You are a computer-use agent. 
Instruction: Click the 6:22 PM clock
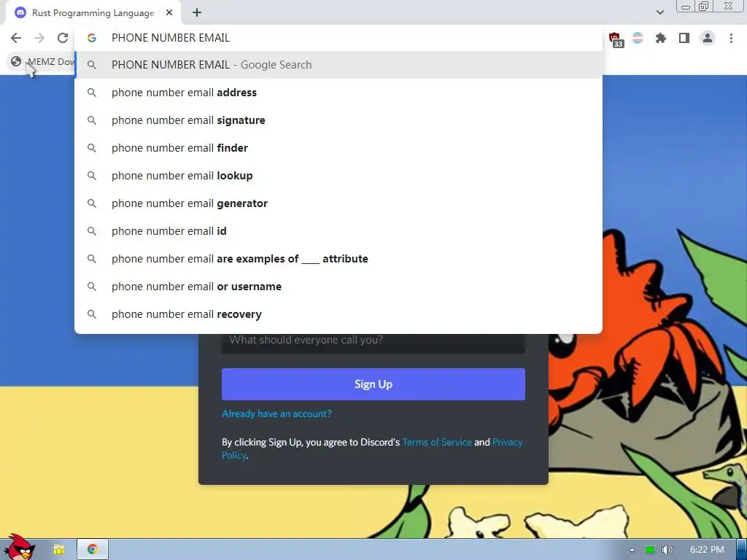707,550
